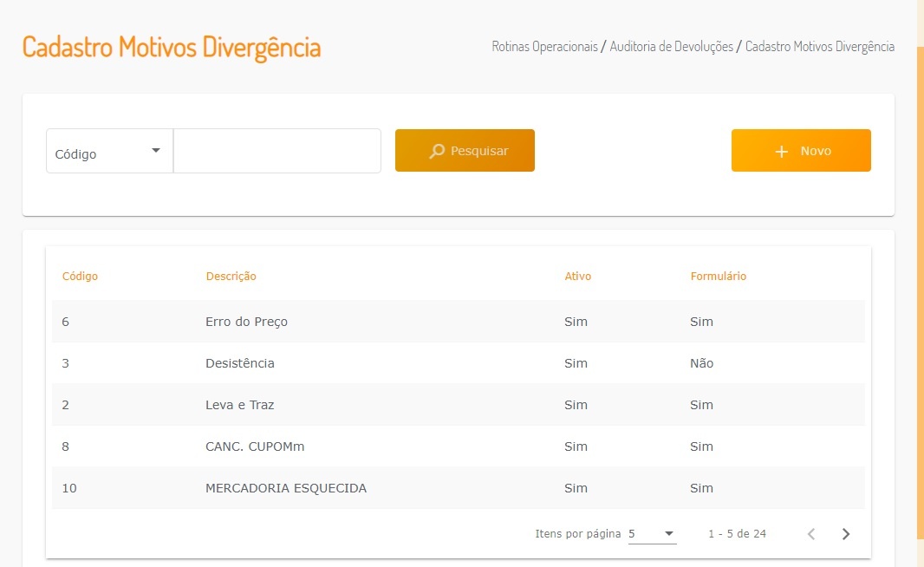Click Ativo value Sim for MERCADORIA ESQUECIDA

576,488
